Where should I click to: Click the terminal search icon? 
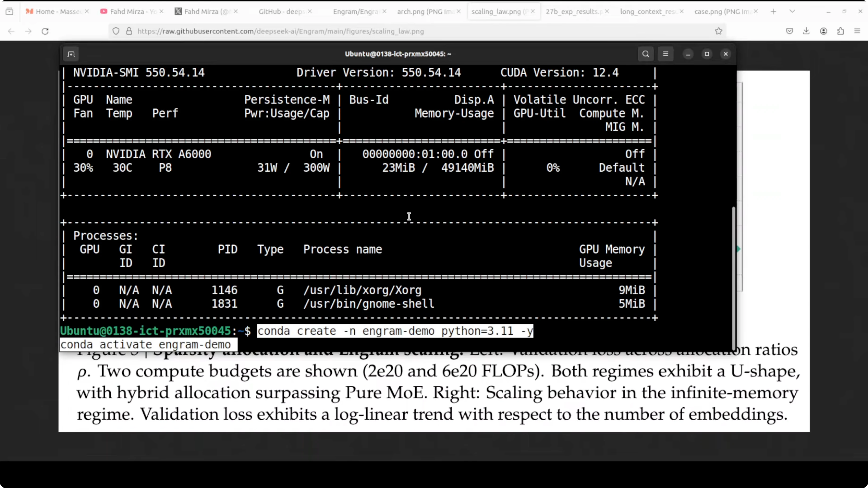point(646,54)
